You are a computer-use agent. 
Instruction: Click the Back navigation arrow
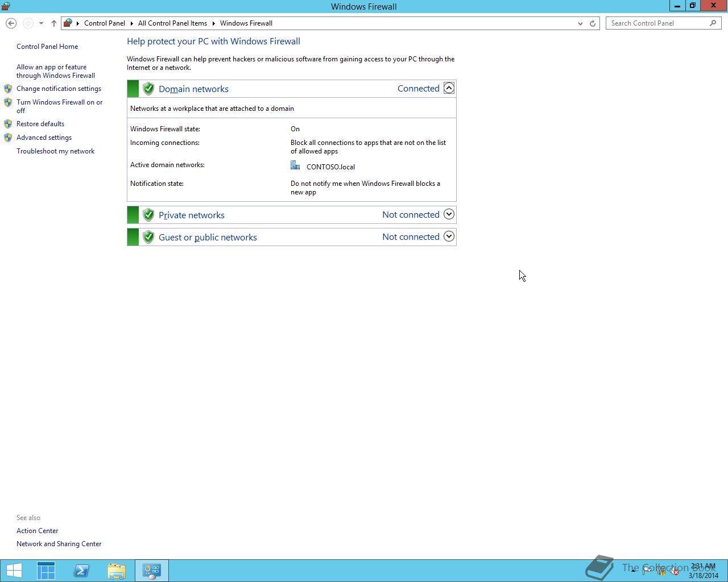click(x=11, y=23)
